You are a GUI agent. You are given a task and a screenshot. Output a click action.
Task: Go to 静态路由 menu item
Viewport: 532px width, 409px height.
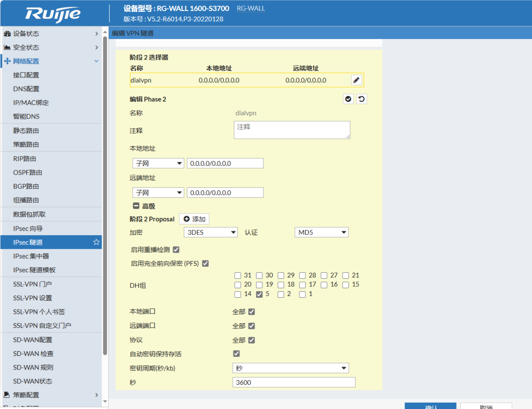click(26, 131)
